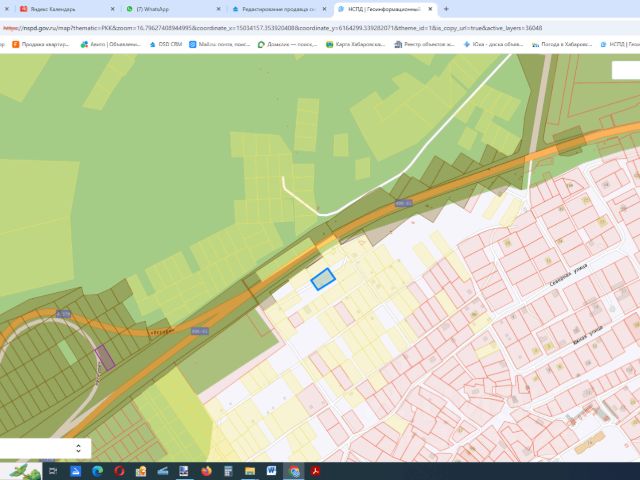Close the НСПД tab
640x480 pixels.
(x=430, y=9)
